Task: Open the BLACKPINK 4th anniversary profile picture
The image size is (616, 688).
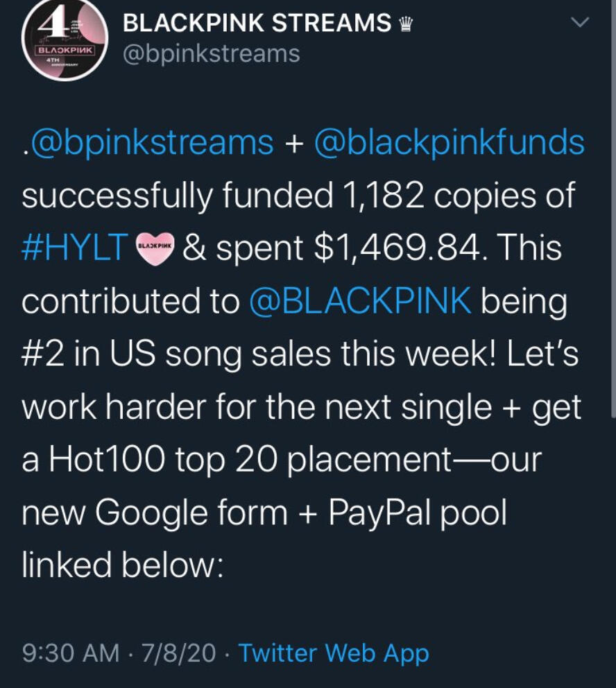Action: (x=64, y=43)
